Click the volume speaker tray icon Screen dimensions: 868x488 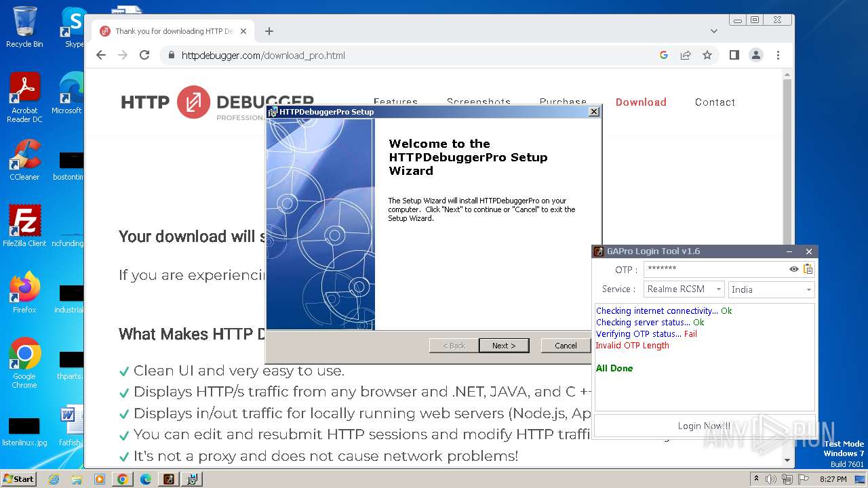[771, 479]
